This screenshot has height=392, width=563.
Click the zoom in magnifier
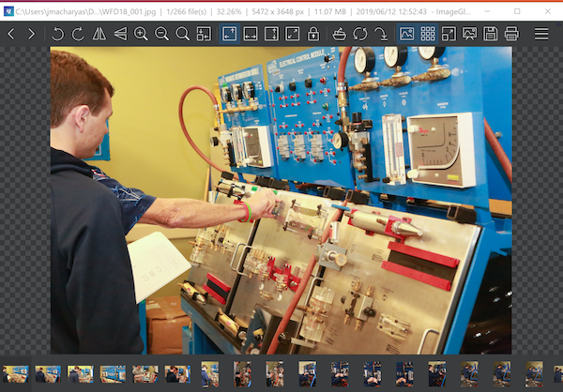[x=141, y=34]
